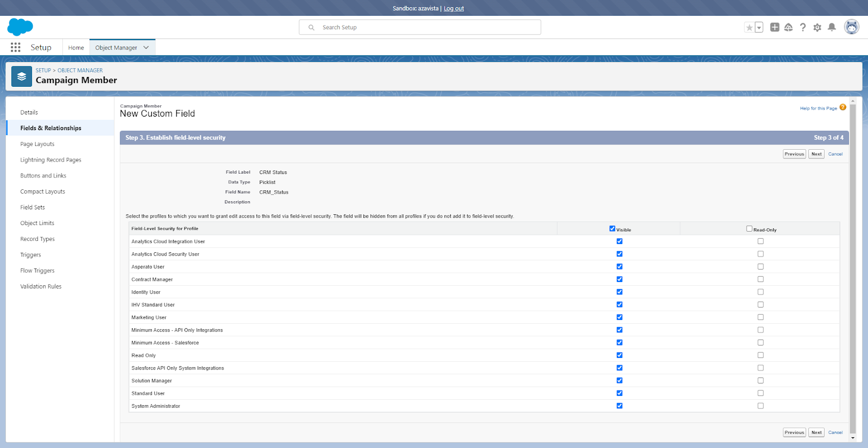Image resolution: width=868 pixels, height=448 pixels.
Task: Check Read-Only for Minimum Access - API Only Integrations
Action: 761,330
